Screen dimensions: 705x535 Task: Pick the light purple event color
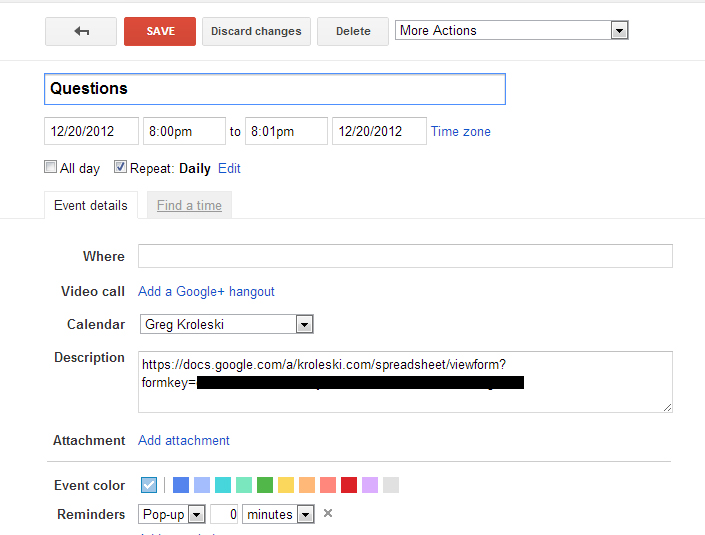pyautogui.click(x=370, y=485)
